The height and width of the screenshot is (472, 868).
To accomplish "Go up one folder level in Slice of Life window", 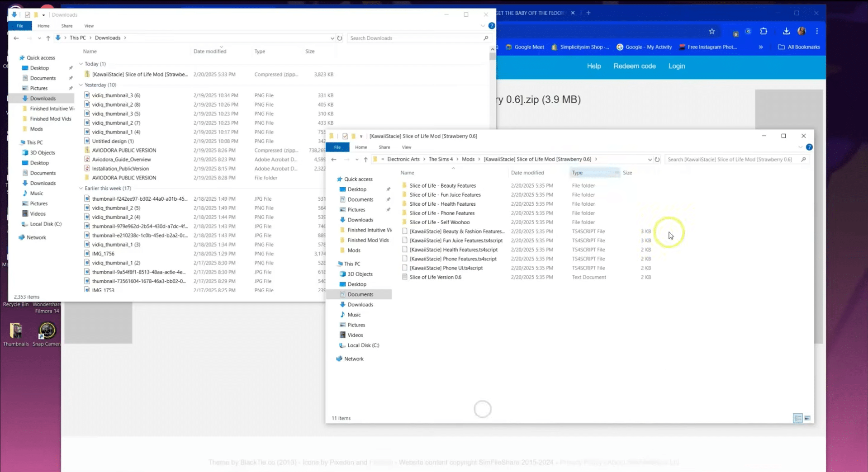I will click(x=365, y=159).
